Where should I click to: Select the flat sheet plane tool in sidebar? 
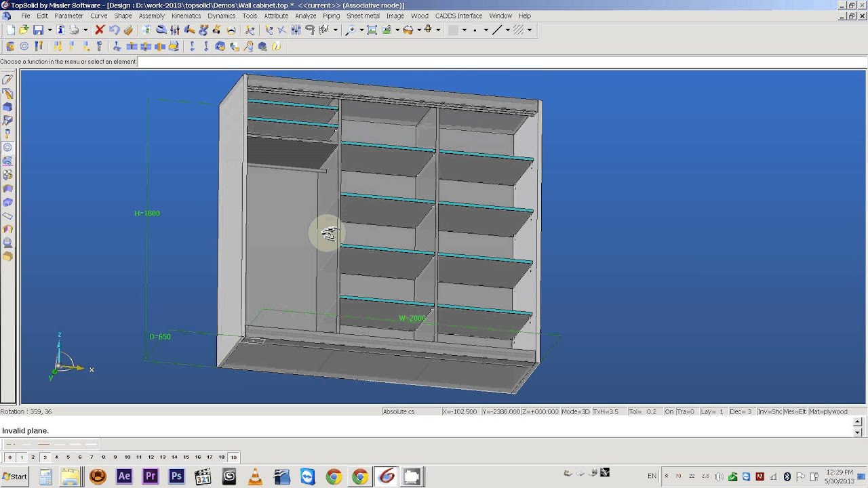pos(7,216)
